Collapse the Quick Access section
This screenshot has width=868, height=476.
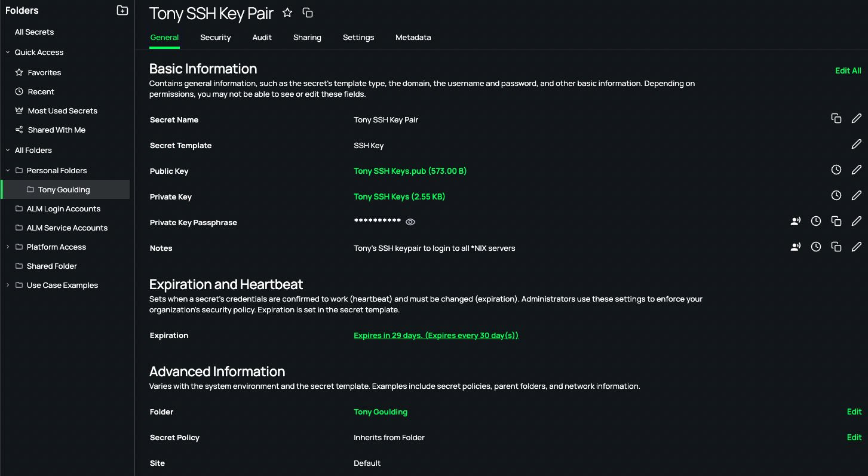point(7,52)
